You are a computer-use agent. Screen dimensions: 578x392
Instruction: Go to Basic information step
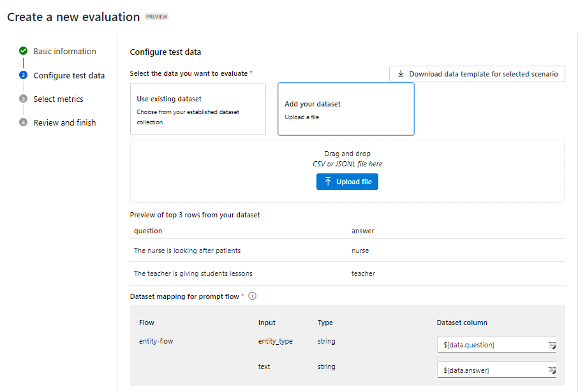(65, 51)
